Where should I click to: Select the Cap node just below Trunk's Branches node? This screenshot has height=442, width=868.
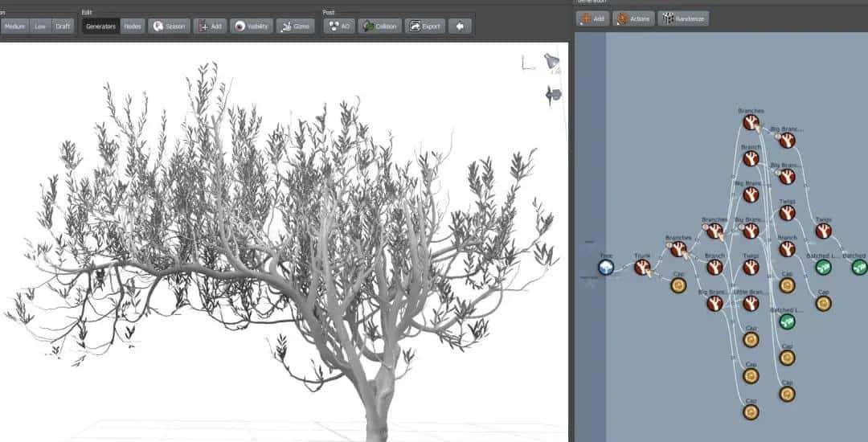(x=678, y=285)
